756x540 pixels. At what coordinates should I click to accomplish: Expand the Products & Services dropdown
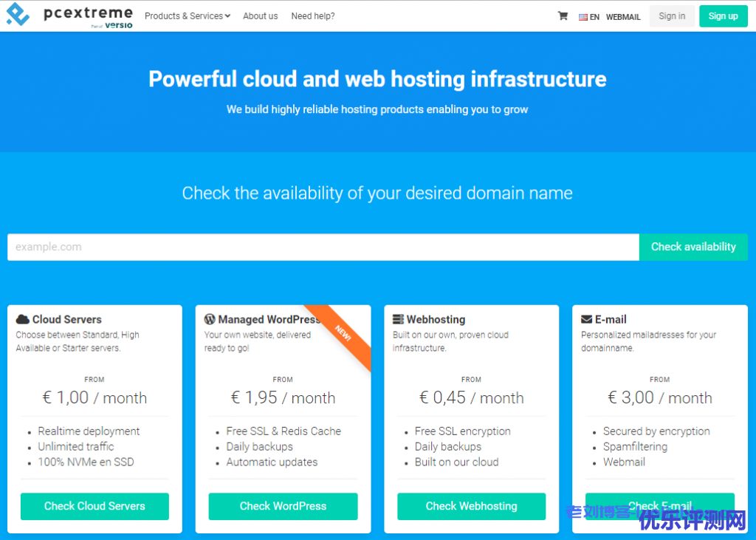pos(187,16)
